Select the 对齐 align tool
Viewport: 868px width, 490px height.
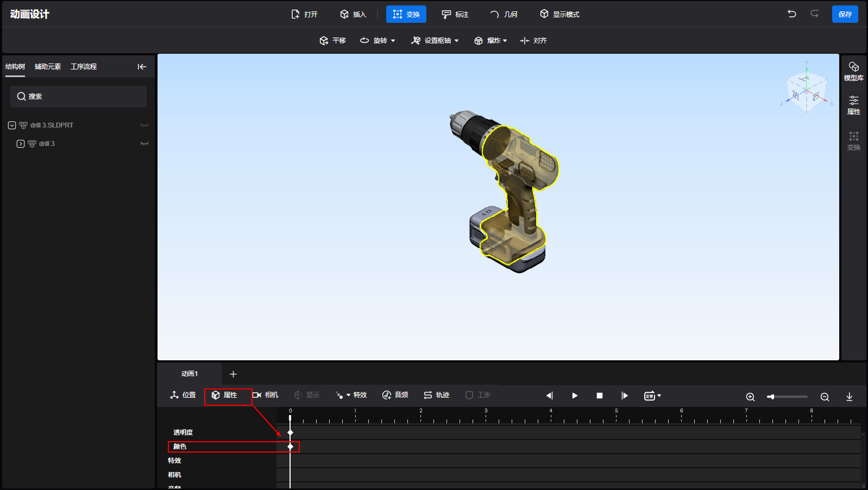(x=533, y=41)
